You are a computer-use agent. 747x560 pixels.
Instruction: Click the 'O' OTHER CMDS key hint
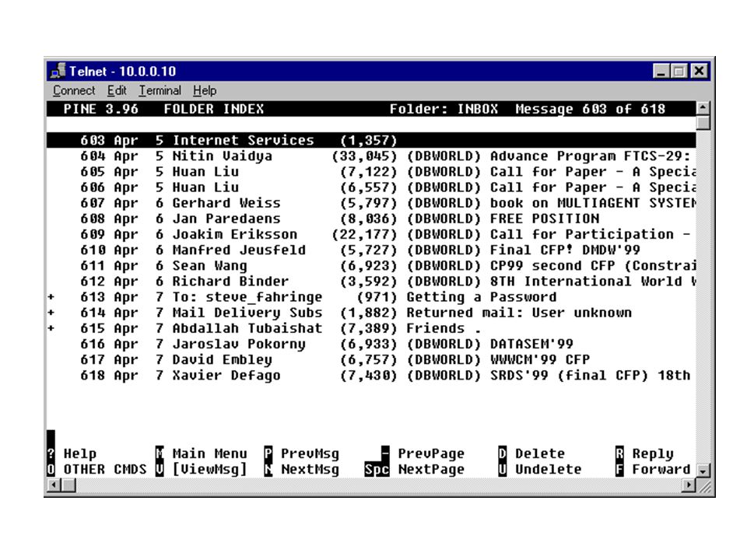tap(51, 470)
